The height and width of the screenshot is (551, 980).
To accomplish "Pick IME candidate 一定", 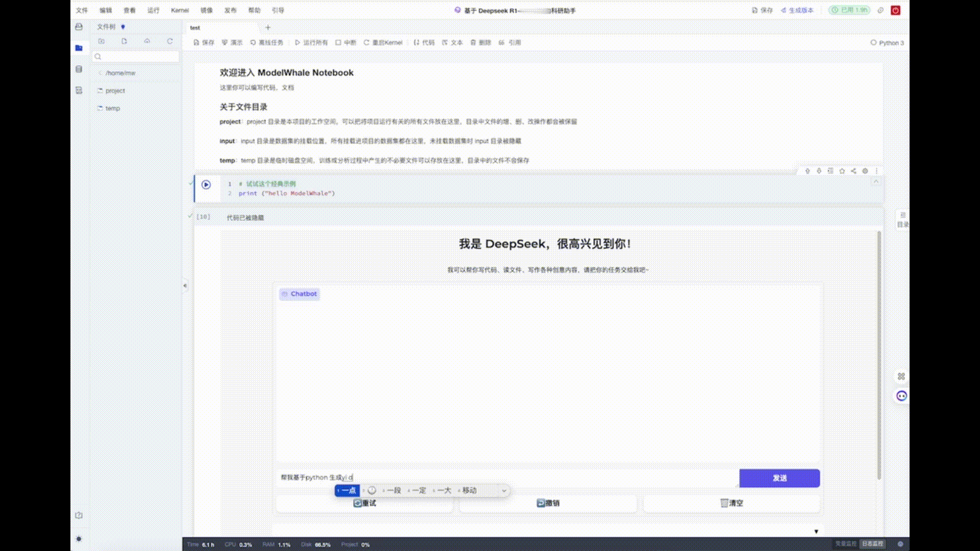I will (418, 490).
